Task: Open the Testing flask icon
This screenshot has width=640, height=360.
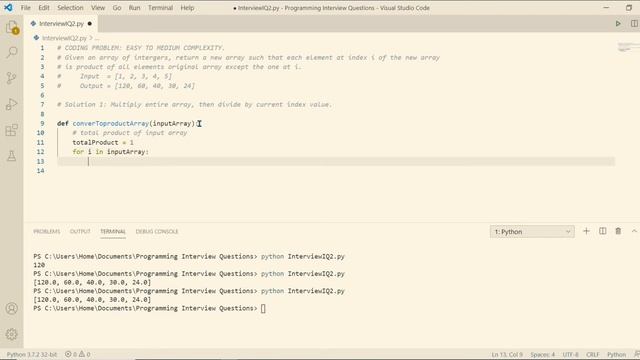Action: click(x=12, y=156)
